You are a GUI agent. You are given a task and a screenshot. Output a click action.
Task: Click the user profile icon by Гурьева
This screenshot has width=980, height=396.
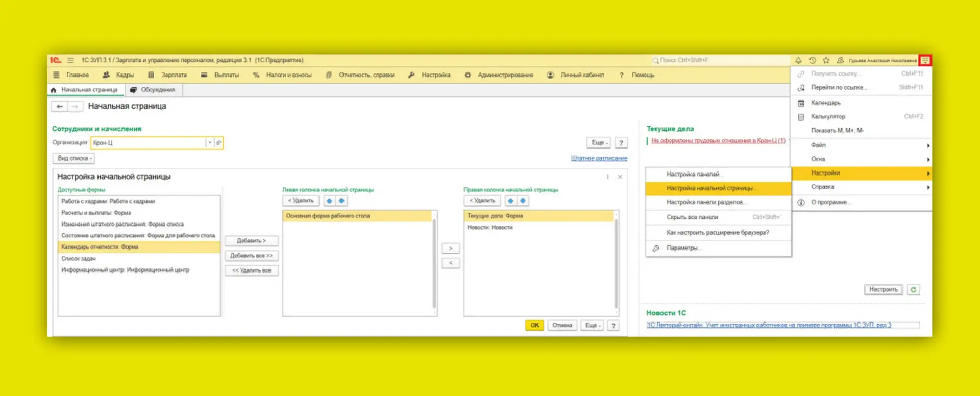pyautogui.click(x=840, y=60)
